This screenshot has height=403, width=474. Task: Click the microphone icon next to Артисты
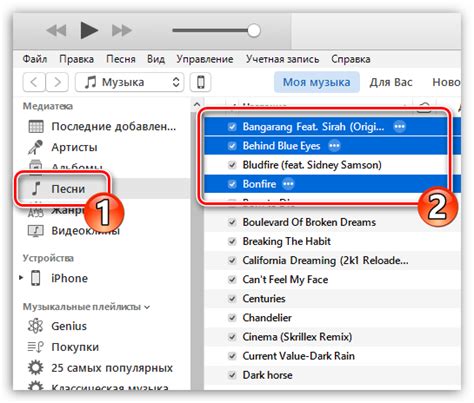[35, 147]
